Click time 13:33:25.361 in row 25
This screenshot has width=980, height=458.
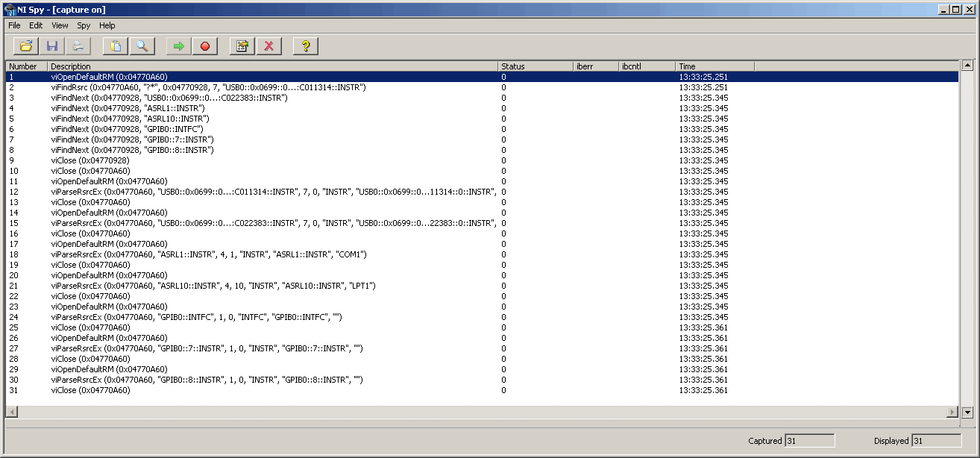(x=703, y=327)
